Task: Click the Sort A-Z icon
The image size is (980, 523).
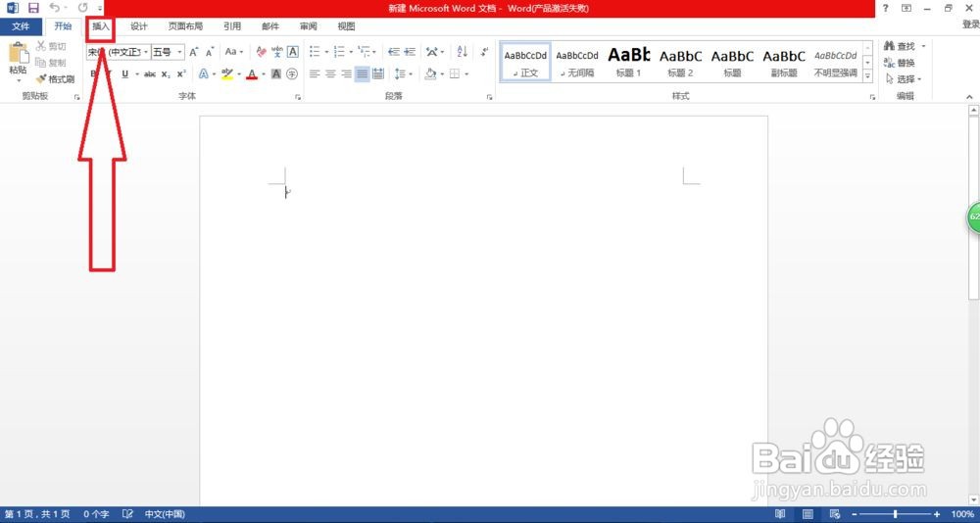Action: pyautogui.click(x=463, y=52)
